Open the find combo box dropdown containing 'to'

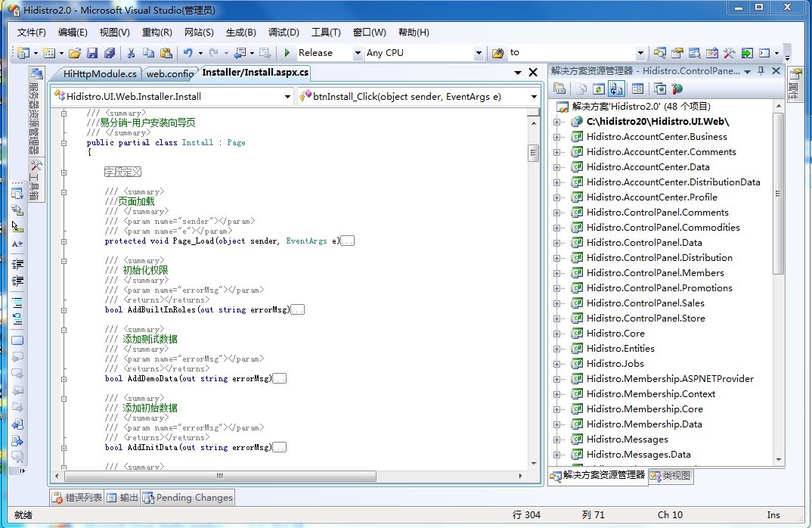pyautogui.click(x=640, y=53)
